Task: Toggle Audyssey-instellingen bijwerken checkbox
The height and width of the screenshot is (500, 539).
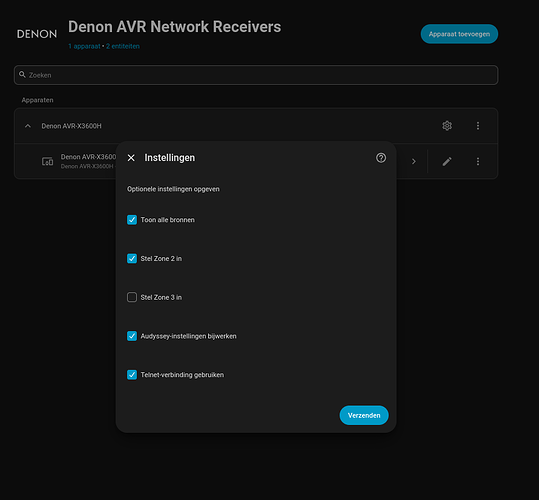Action: (132, 336)
